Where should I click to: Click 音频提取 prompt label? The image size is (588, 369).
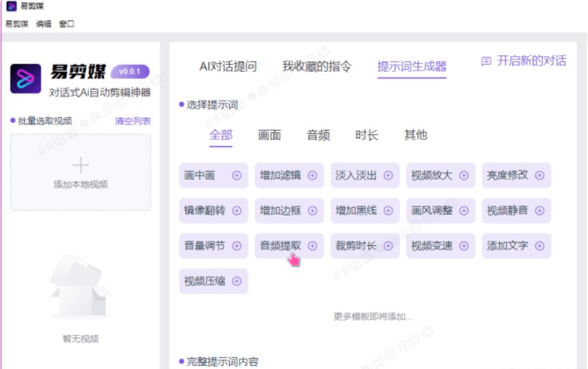pos(280,246)
